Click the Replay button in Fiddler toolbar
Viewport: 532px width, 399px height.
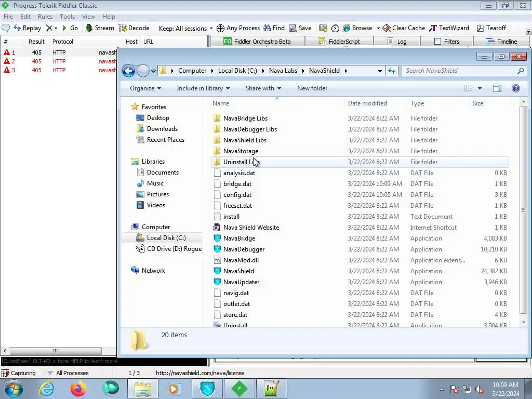(27, 28)
